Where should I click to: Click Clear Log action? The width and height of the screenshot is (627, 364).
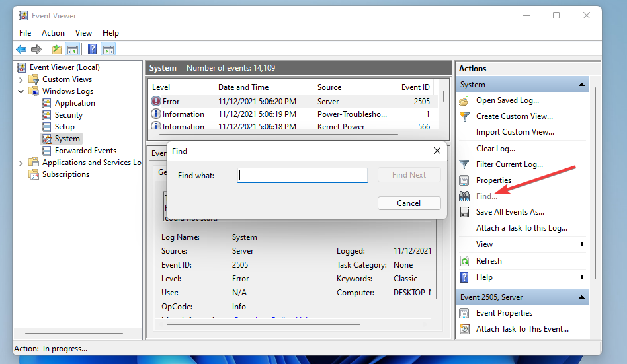(495, 149)
